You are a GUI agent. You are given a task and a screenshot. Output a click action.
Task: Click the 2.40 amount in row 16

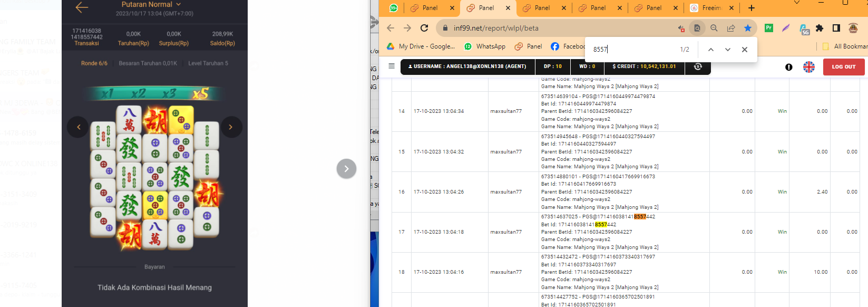822,192
